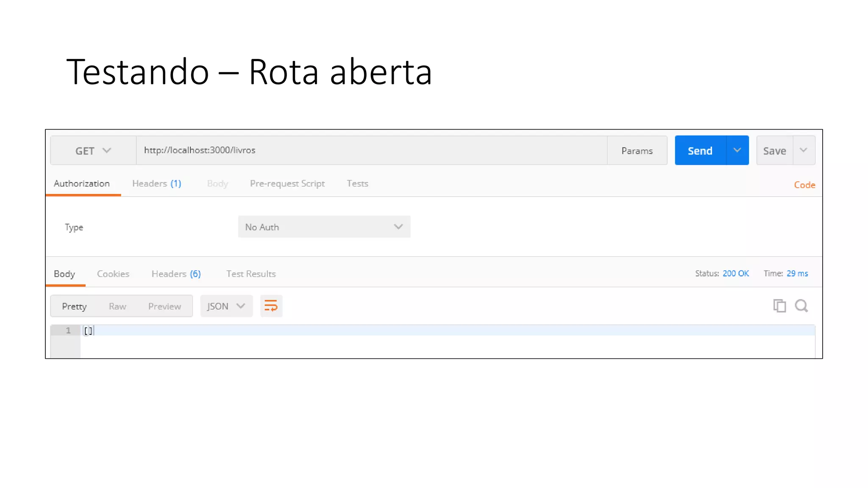Click line number 1 in the gutter
Screen dimensions: 868x488
tap(68, 330)
